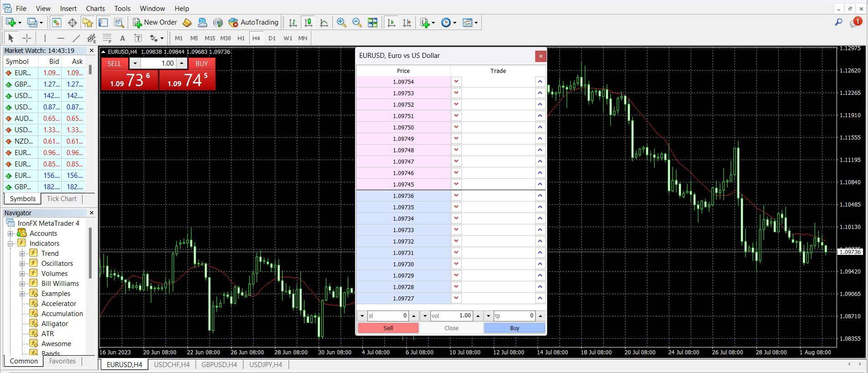Select the Cursor arrow tool
Viewport: 868px width, 373px height.
point(11,38)
